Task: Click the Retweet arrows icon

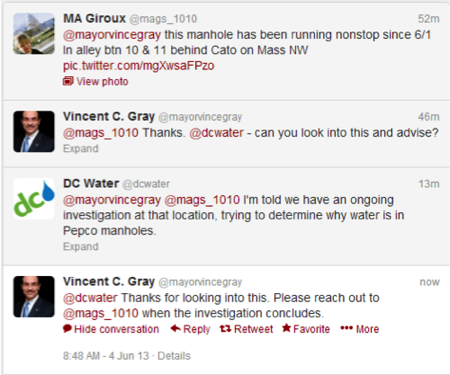Action: click(225, 329)
